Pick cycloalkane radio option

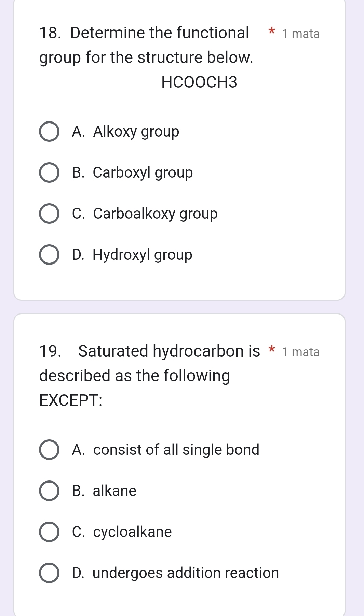pos(49,532)
